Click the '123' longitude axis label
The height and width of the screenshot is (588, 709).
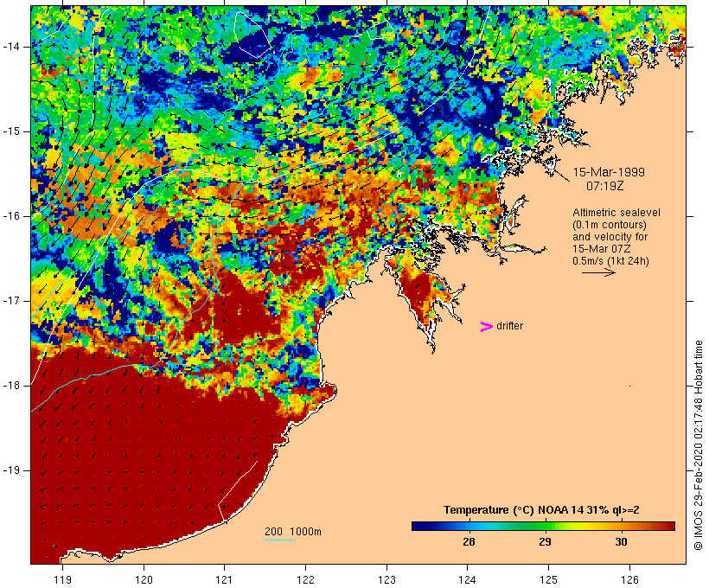click(x=386, y=579)
